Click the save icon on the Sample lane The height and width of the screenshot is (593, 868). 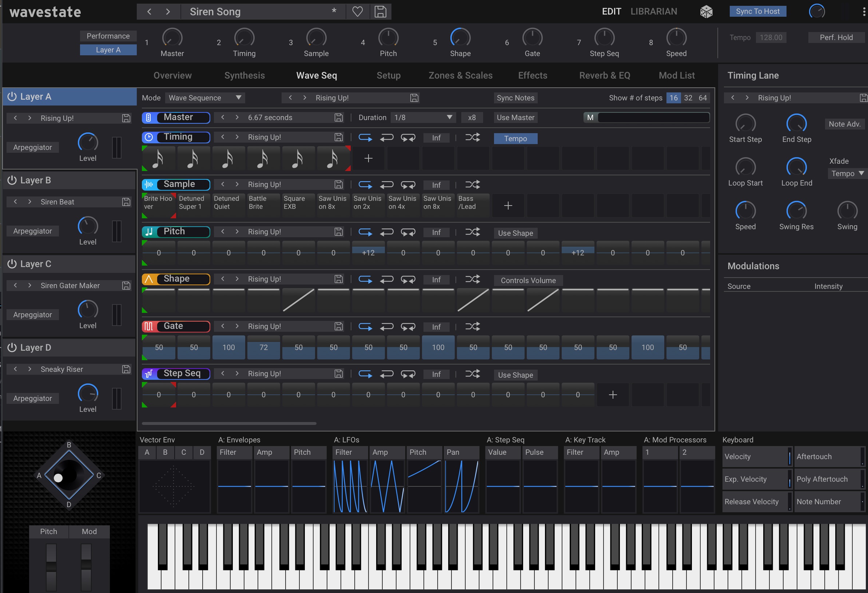338,184
